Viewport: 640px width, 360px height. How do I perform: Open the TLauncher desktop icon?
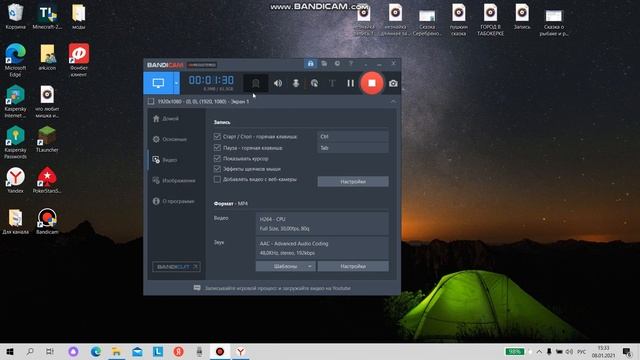[47, 140]
